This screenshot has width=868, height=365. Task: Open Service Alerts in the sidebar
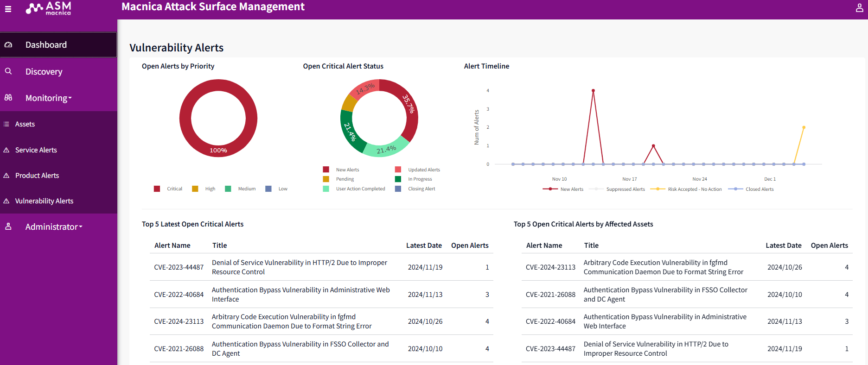click(x=36, y=150)
